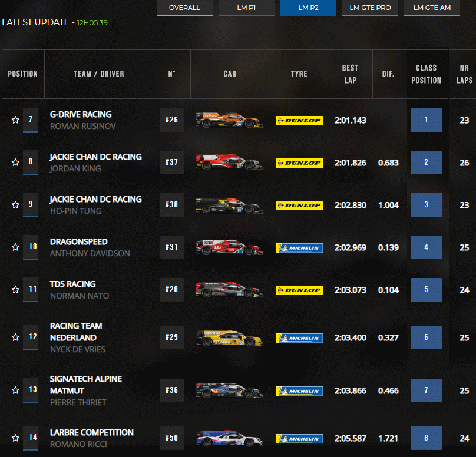Click the TDS Racing #28 car icon
This screenshot has width=476, height=457.
click(229, 290)
